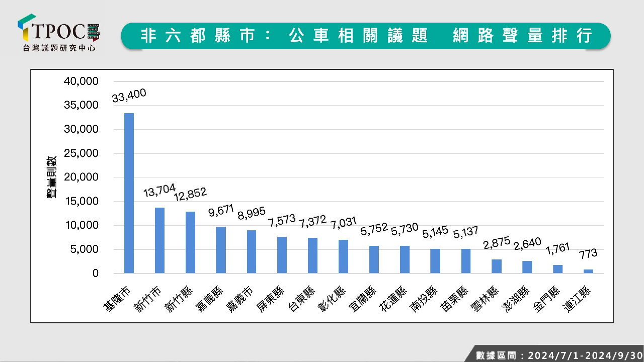Click the 彰化縣 bar
The height and width of the screenshot is (362, 644).
[x=343, y=257]
